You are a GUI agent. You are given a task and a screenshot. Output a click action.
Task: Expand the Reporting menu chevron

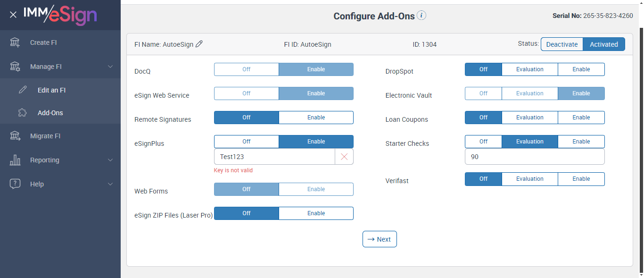tap(110, 160)
